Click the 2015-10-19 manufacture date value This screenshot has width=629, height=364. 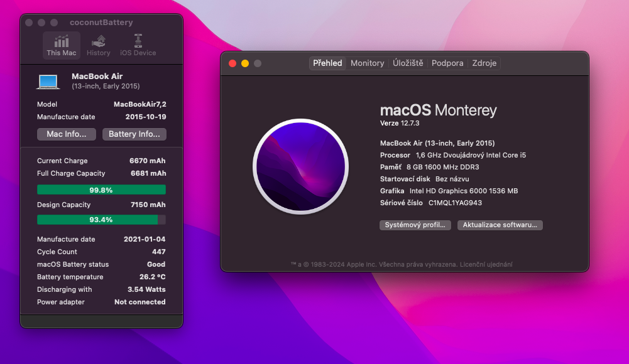click(x=146, y=117)
